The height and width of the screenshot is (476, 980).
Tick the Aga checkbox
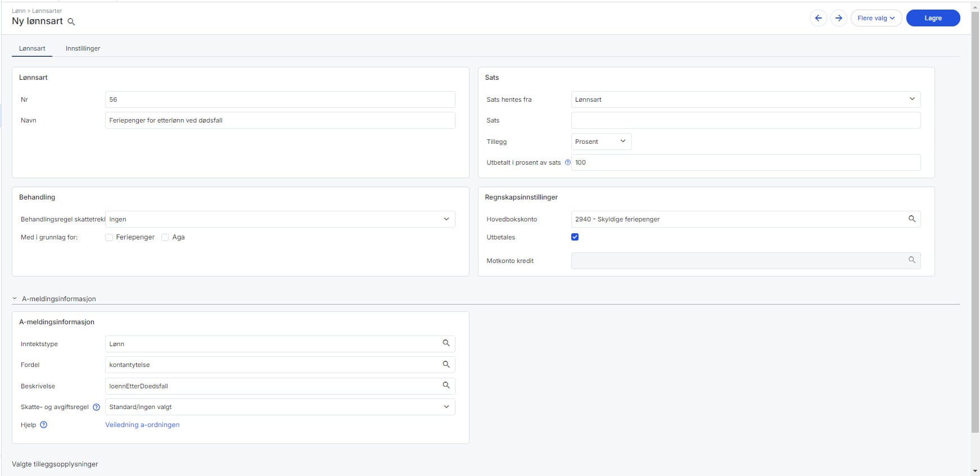pos(165,238)
